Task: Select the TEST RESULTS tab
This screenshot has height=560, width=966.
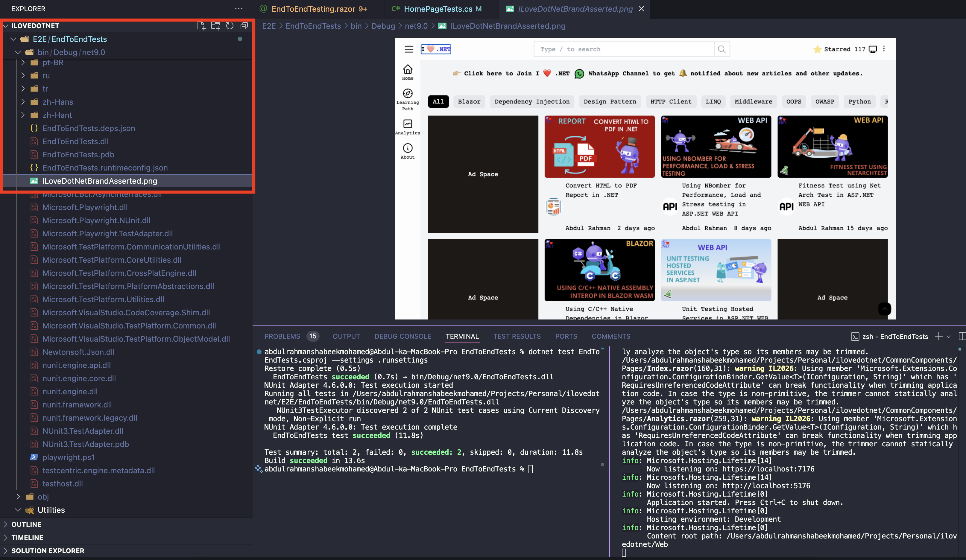Action: pyautogui.click(x=517, y=336)
